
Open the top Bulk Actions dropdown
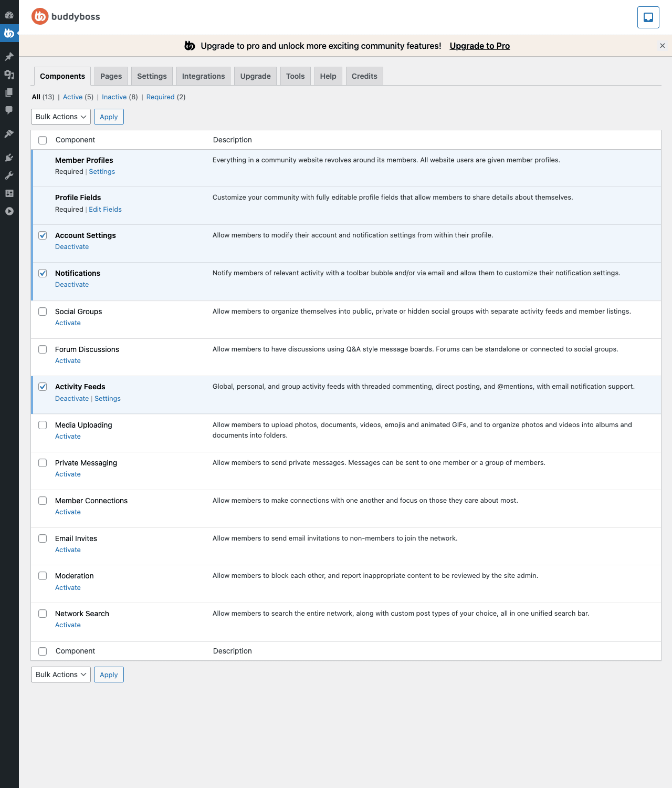61,117
